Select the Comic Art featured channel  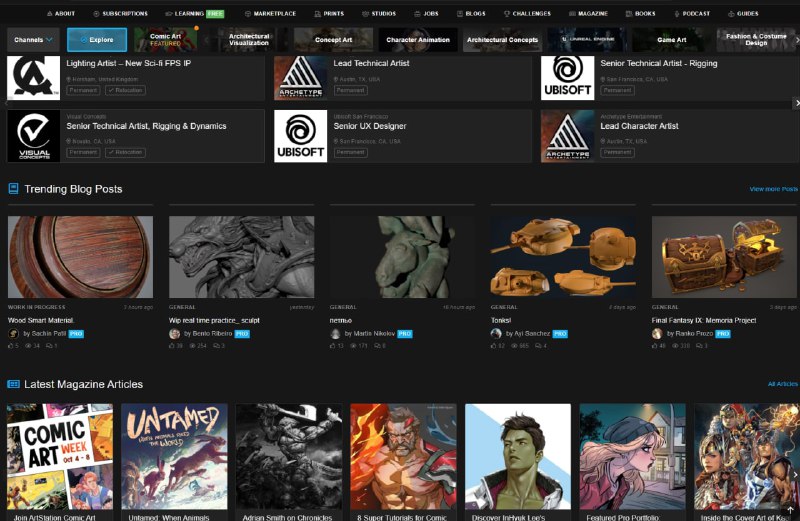point(166,40)
